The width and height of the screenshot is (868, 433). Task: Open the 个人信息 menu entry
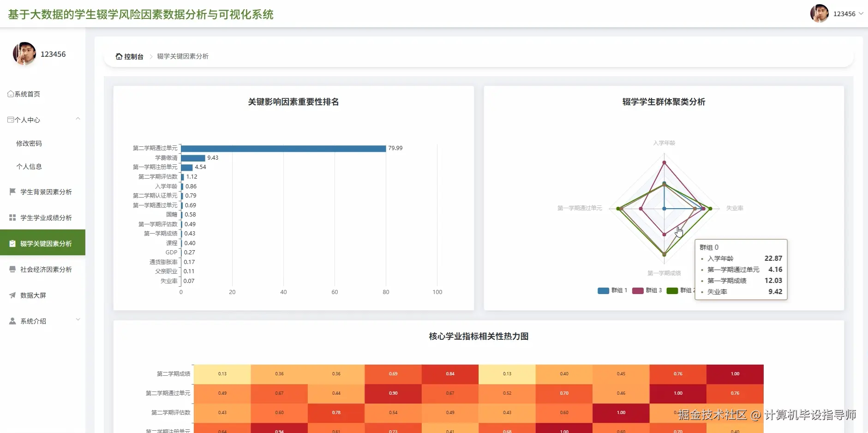point(29,167)
